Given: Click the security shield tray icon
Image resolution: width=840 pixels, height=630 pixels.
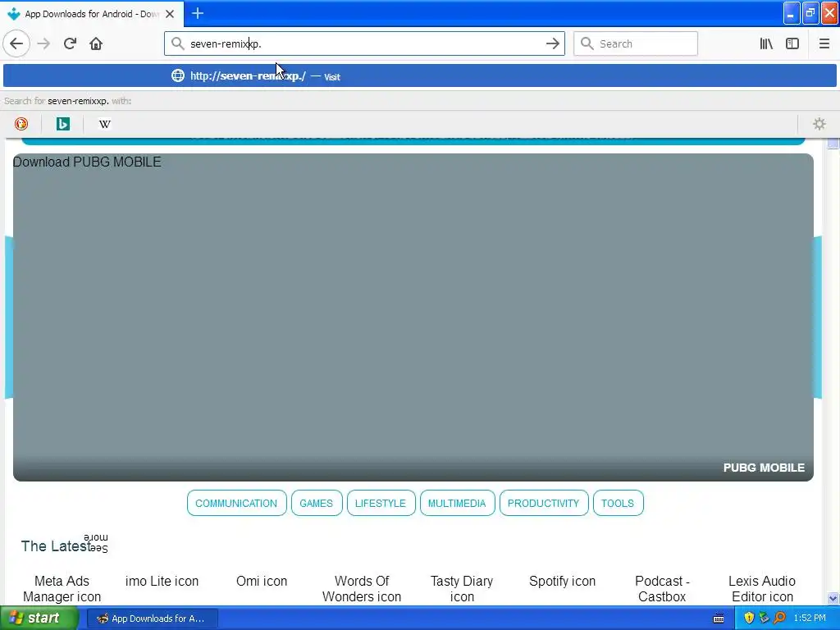Looking at the screenshot, I should (x=749, y=619).
